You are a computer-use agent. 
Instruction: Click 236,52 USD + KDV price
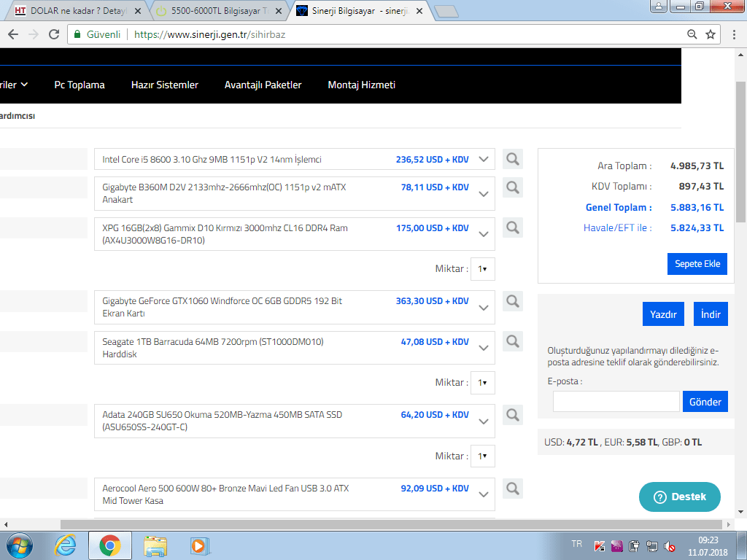tap(432, 160)
